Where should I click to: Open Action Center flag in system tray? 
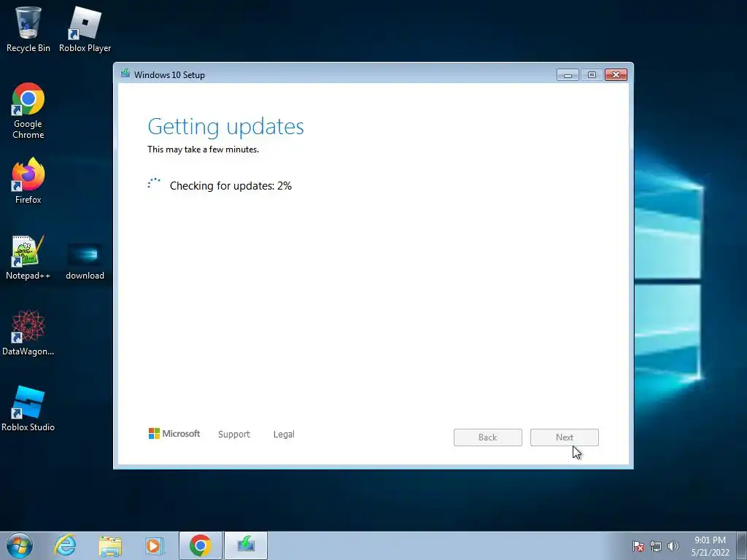pyautogui.click(x=638, y=546)
